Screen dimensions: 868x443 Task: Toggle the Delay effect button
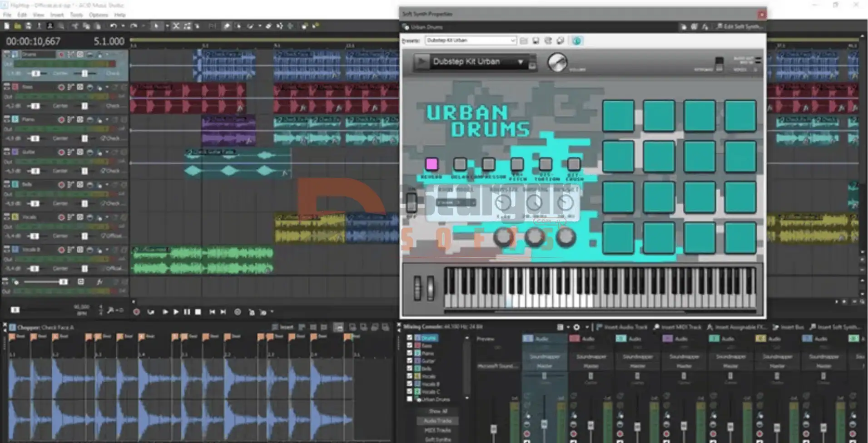click(x=460, y=164)
